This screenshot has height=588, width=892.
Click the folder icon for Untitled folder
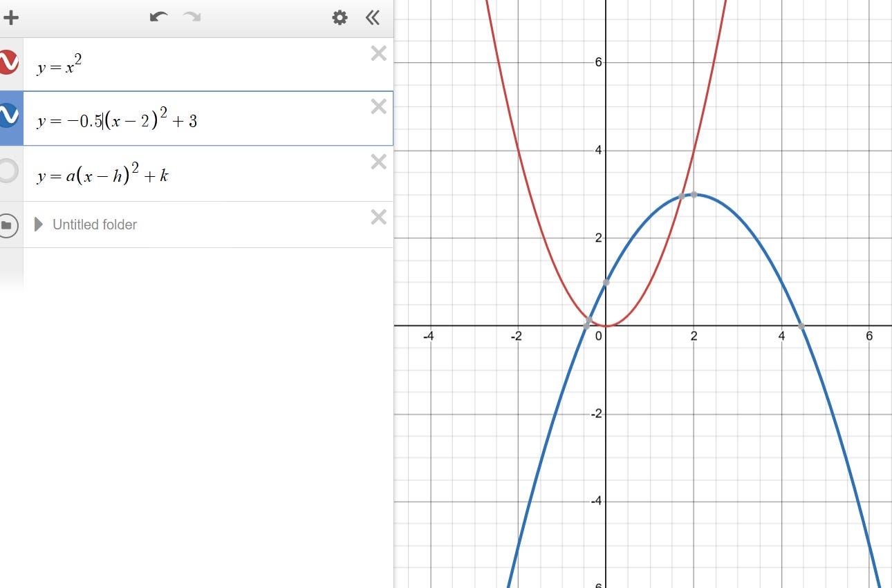click(7, 225)
